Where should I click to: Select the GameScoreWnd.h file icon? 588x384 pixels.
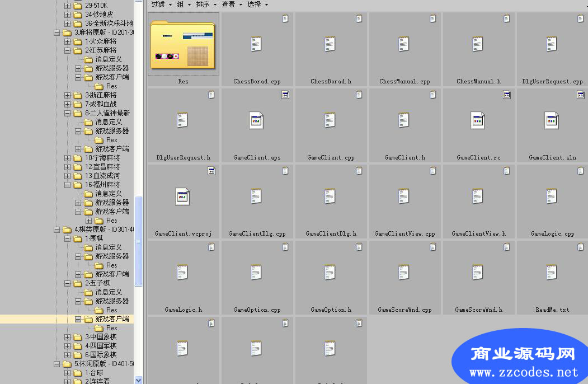click(477, 273)
